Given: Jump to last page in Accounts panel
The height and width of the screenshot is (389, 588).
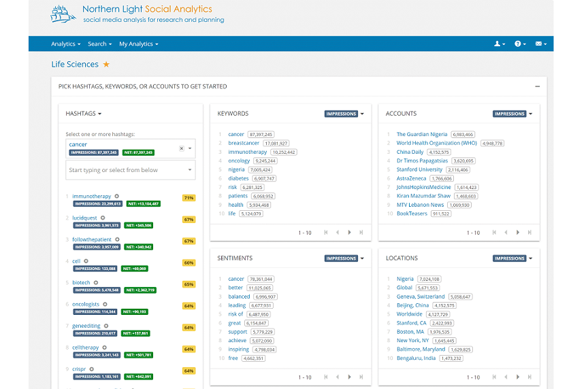Looking at the screenshot, I should pos(529,233).
